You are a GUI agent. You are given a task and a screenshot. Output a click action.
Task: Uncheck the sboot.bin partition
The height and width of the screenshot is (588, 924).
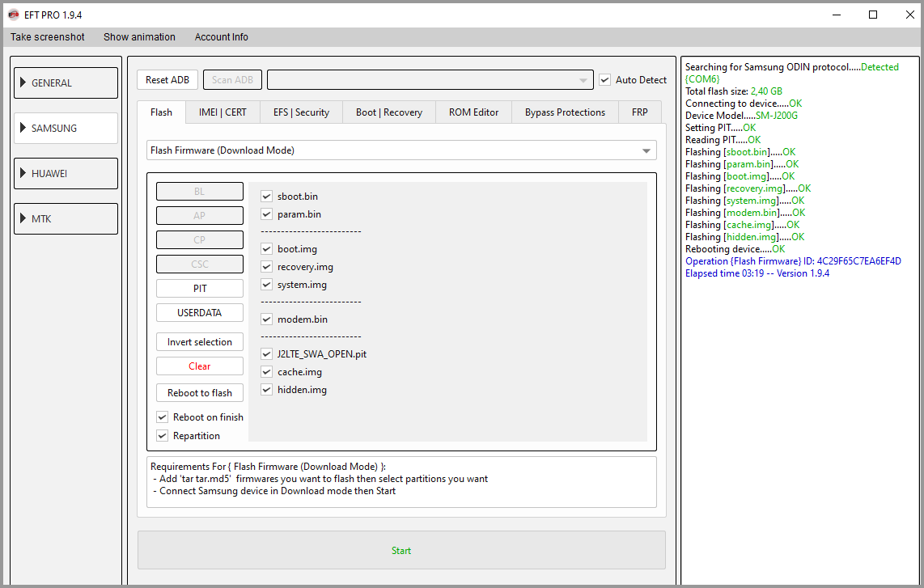tap(266, 197)
